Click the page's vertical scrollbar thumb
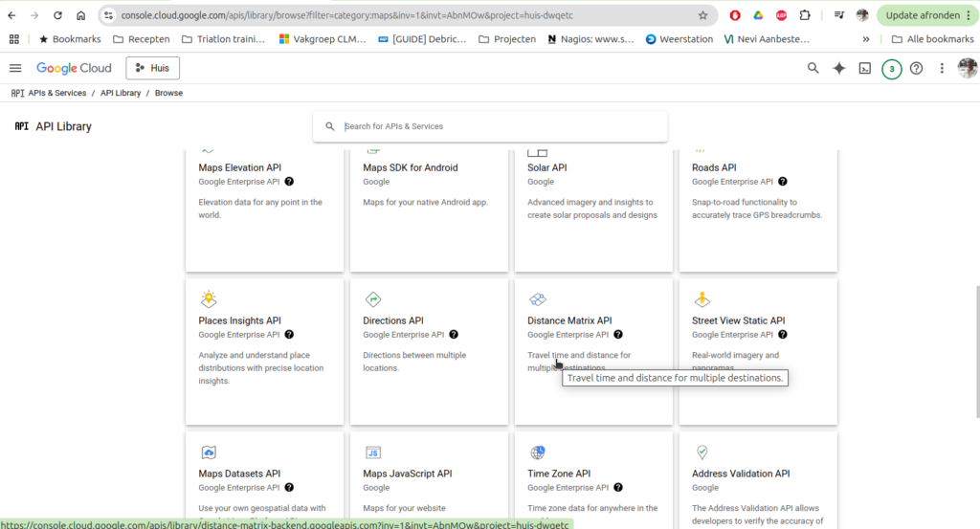980x529 pixels. (975, 344)
